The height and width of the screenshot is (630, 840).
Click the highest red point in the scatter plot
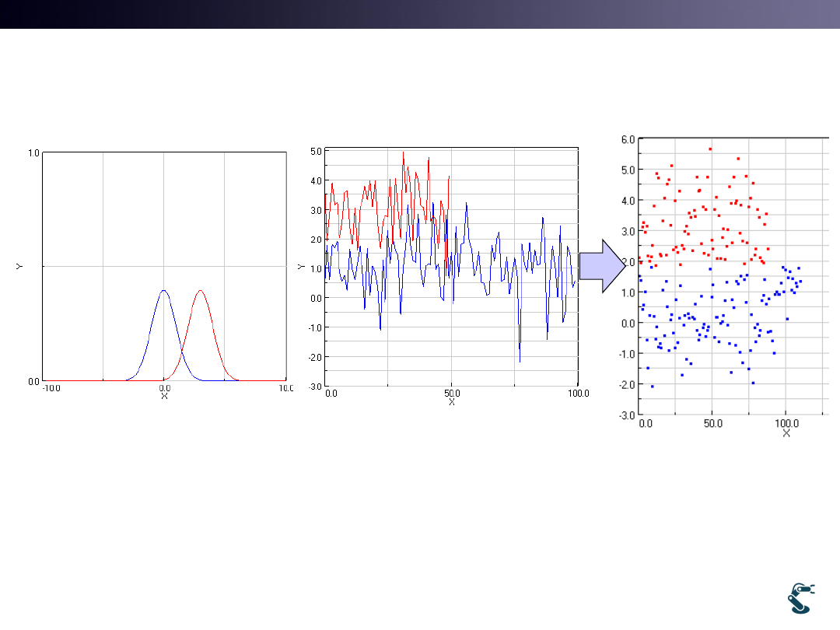click(x=710, y=149)
